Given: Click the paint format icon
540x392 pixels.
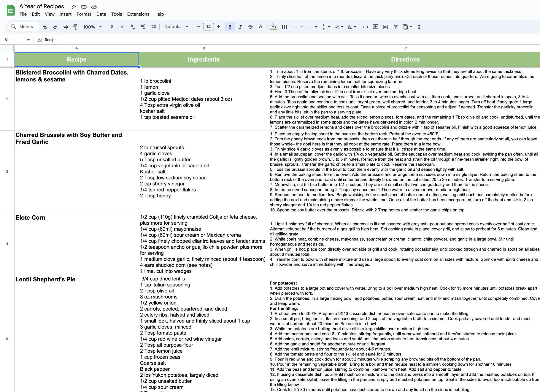Looking at the screenshot, I should tap(75, 27).
